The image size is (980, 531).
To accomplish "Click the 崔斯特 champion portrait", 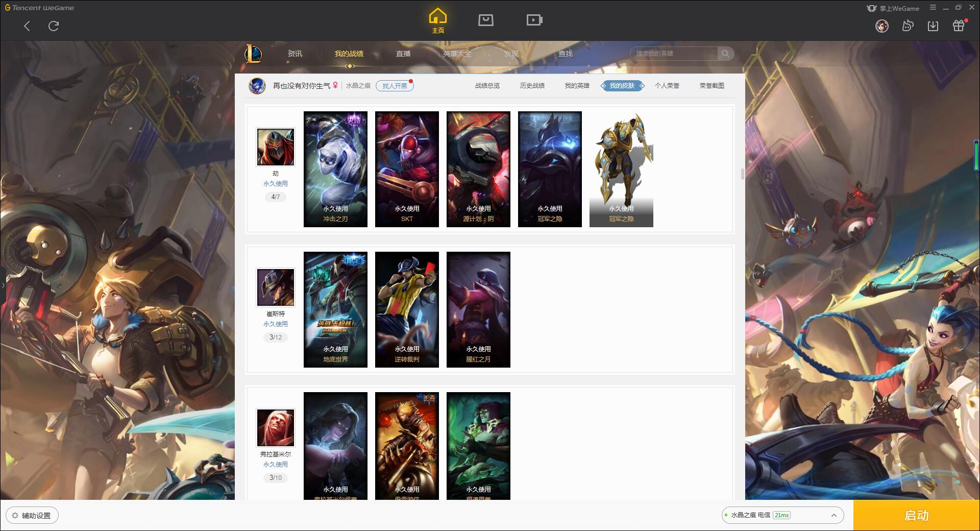I will tap(276, 287).
